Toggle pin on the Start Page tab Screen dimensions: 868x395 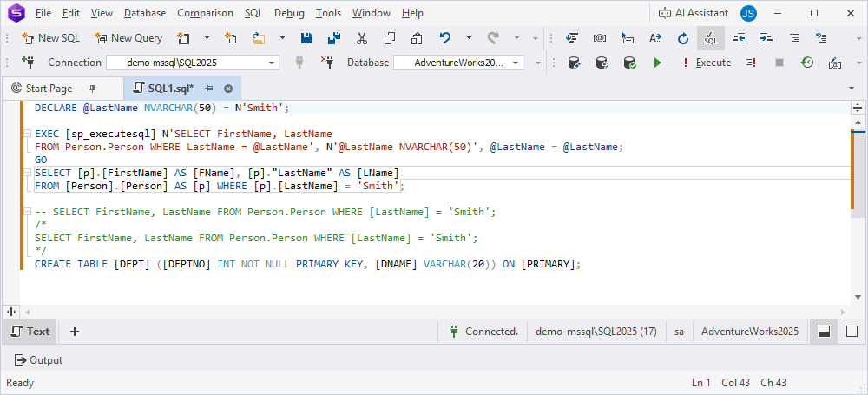(x=92, y=88)
